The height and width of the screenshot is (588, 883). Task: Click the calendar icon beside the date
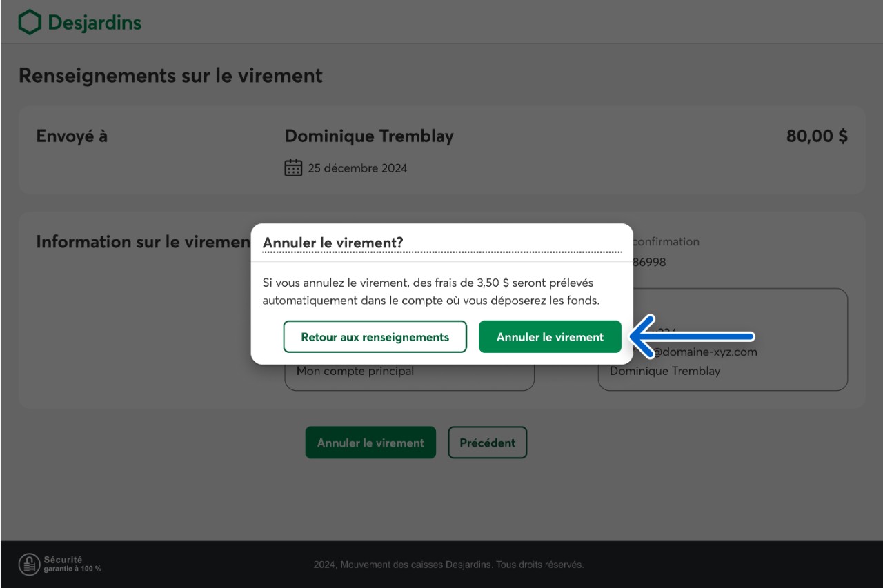pos(293,168)
